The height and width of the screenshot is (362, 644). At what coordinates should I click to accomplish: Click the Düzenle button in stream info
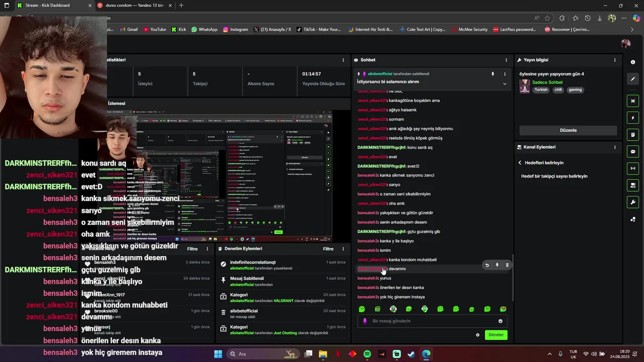click(568, 130)
